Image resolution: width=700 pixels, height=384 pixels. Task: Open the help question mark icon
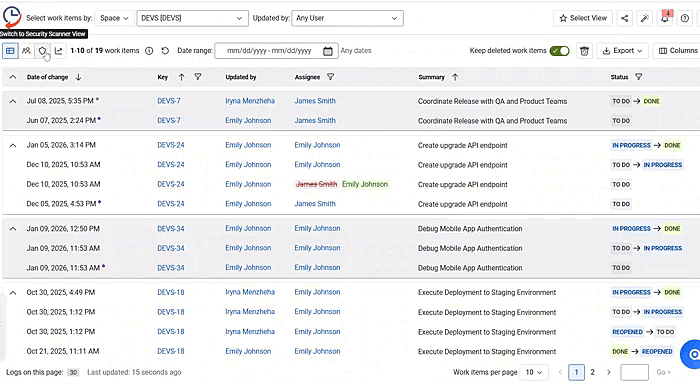[x=685, y=18]
